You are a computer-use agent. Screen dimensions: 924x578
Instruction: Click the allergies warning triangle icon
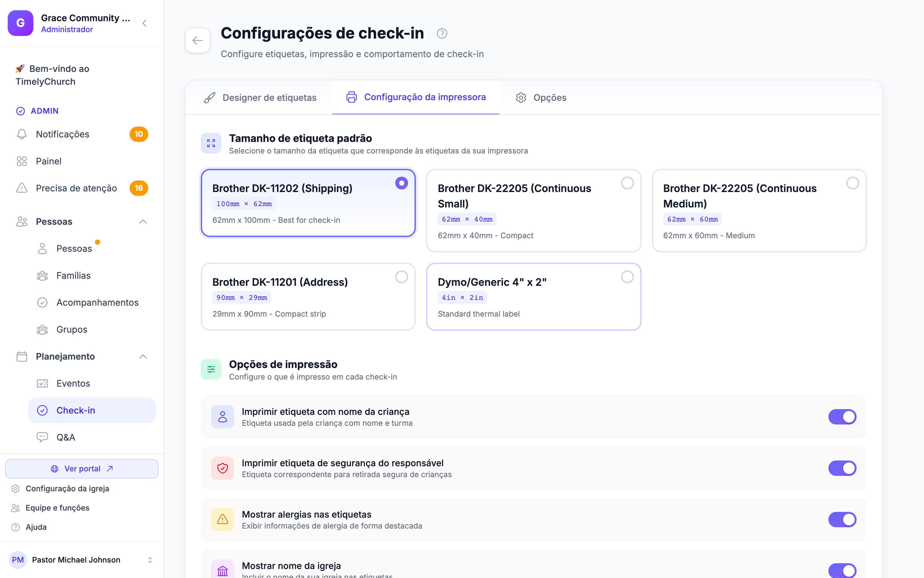click(223, 520)
